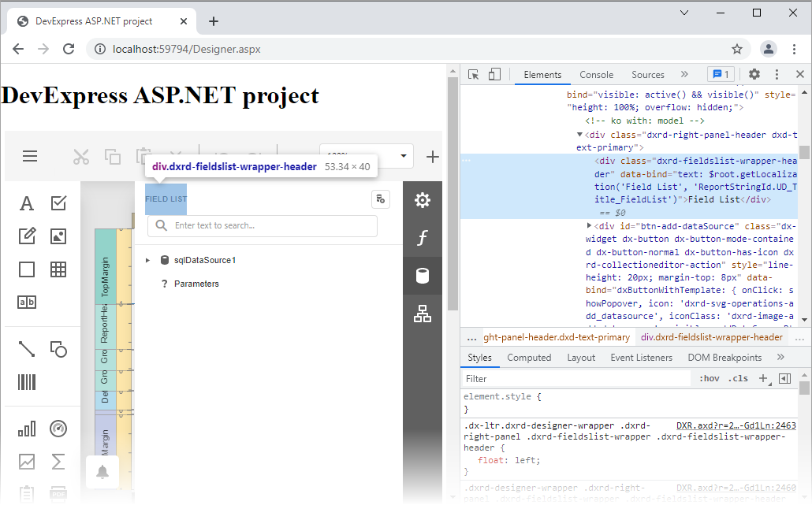Open the Report Explorer hierarchy panel
This screenshot has height=505, width=812.
coord(423,314)
